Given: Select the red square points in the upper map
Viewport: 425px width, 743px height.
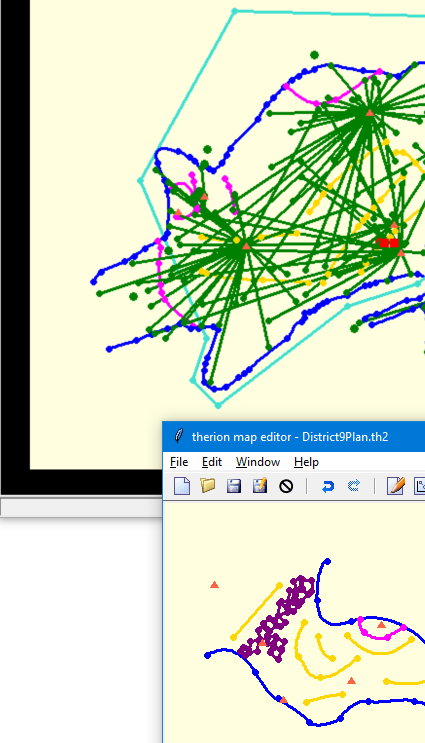Looking at the screenshot, I should click(389, 243).
